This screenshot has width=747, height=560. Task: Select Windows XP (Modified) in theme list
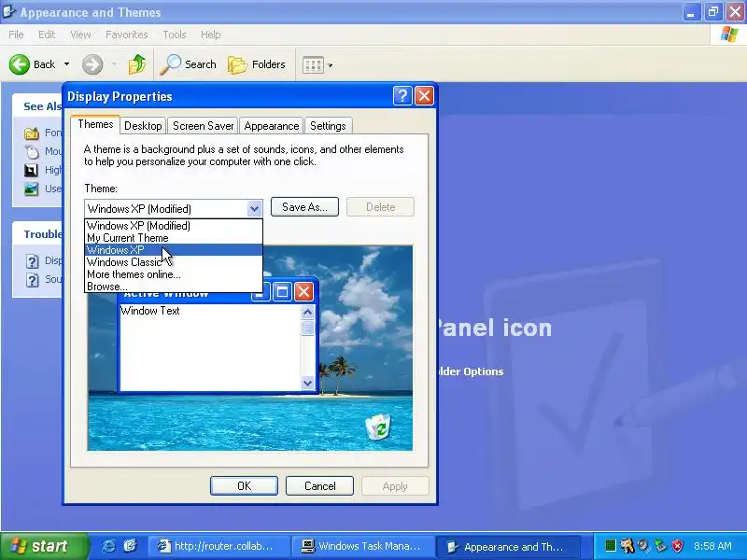pyautogui.click(x=174, y=225)
